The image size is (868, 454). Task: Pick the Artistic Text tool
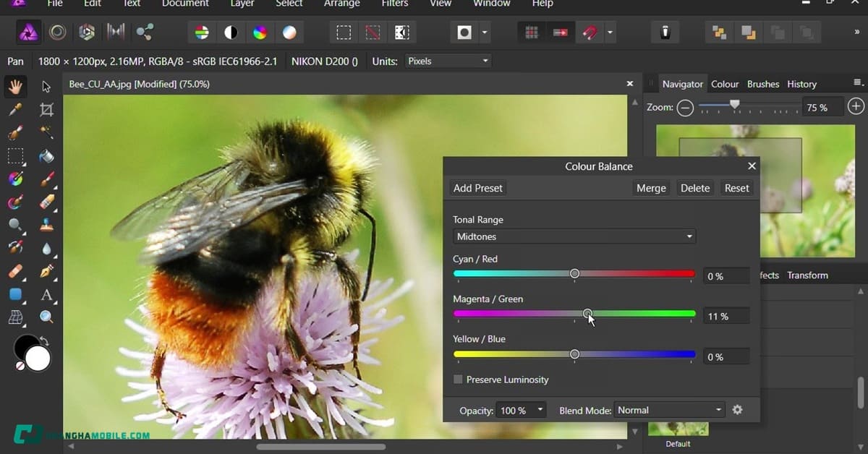pyautogui.click(x=47, y=295)
